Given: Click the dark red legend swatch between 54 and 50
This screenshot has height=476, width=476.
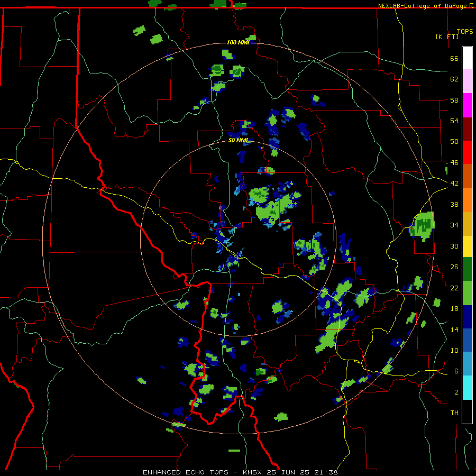Looking at the screenshot, I should (x=467, y=129).
